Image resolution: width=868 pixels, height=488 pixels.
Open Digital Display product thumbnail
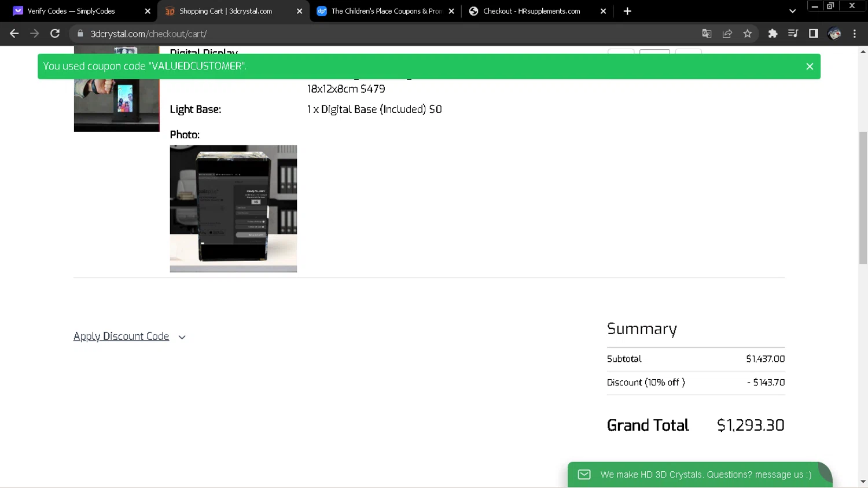(116, 89)
